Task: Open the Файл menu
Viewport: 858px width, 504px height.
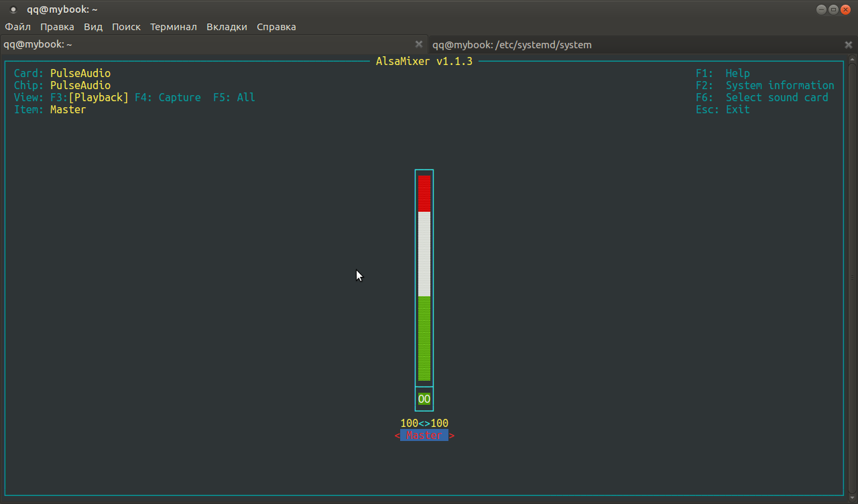Action: tap(18, 27)
